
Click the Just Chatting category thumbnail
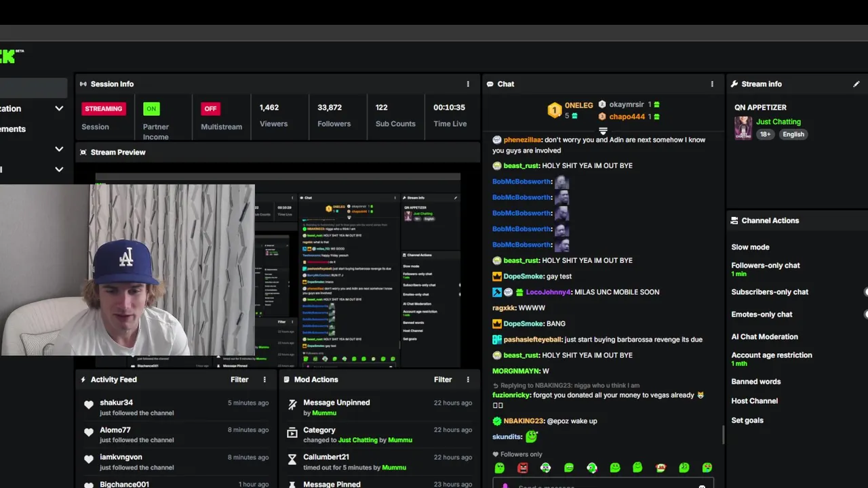point(743,128)
